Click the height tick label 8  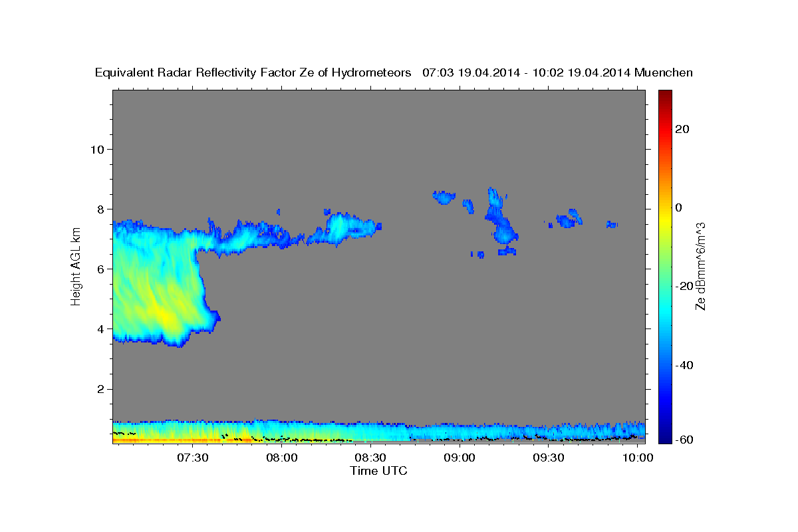pyautogui.click(x=100, y=209)
